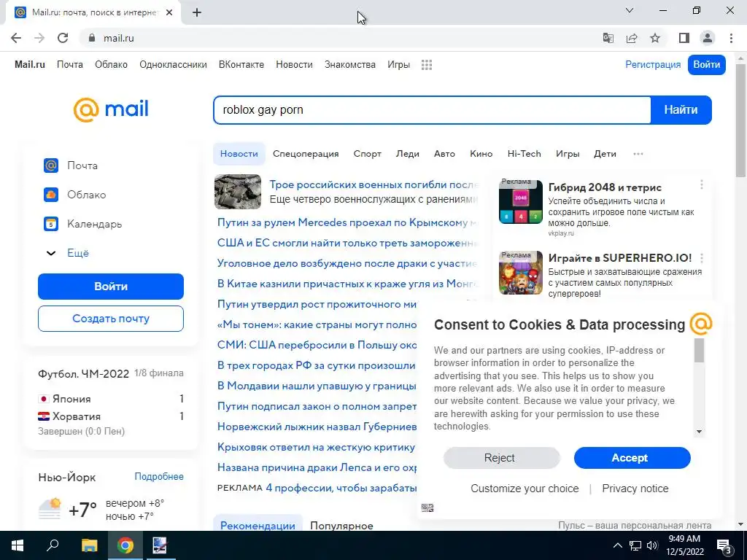Go back with browser back arrow

[16, 38]
